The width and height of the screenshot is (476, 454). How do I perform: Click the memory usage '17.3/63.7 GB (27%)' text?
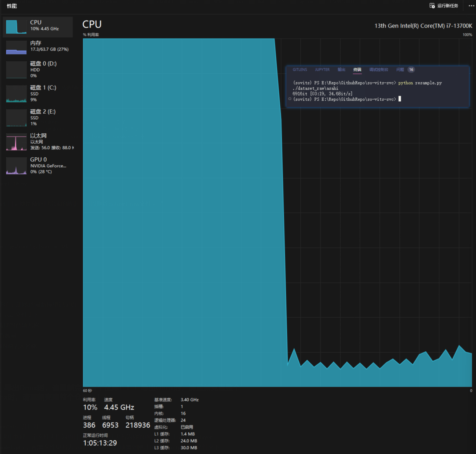[x=50, y=49]
